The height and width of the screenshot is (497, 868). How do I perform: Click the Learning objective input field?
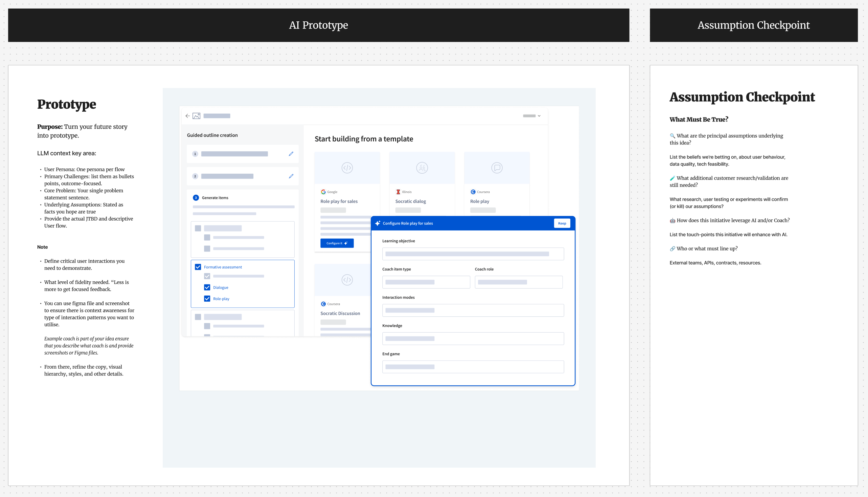(473, 254)
